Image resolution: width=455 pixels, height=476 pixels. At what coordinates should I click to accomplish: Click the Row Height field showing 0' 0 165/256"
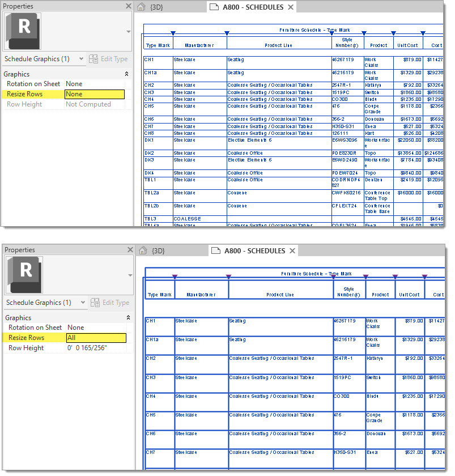96,348
